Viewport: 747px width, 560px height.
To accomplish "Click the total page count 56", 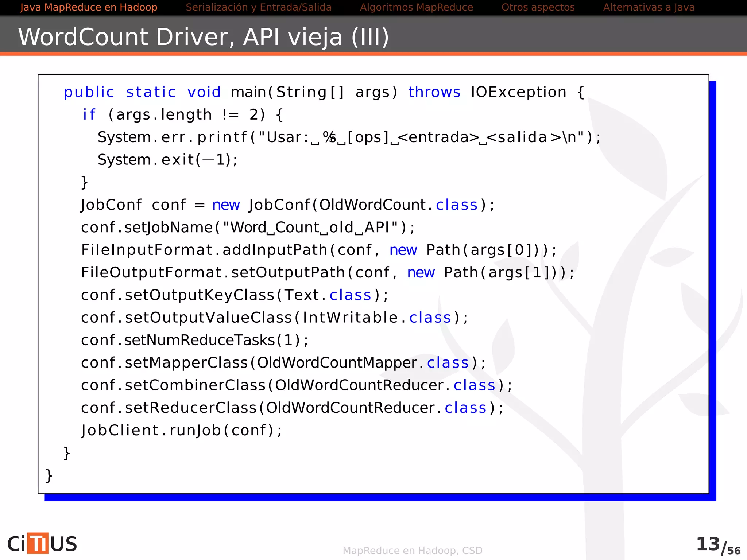I will 734,551.
